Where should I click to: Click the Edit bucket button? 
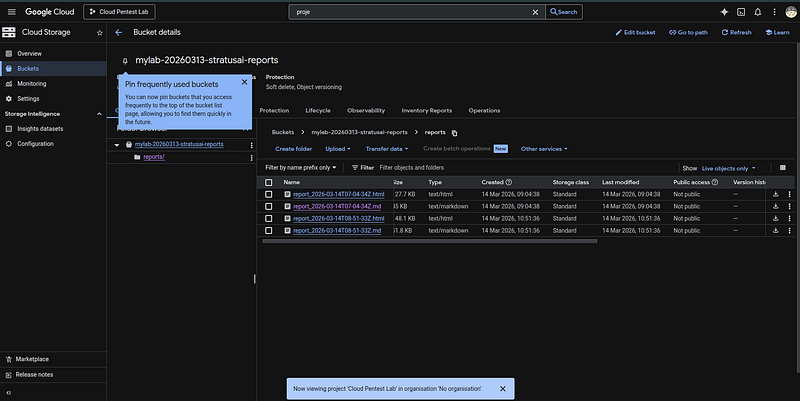pyautogui.click(x=635, y=32)
